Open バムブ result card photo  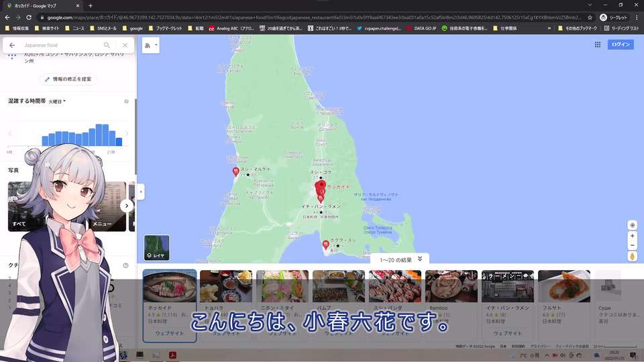pos(338,286)
